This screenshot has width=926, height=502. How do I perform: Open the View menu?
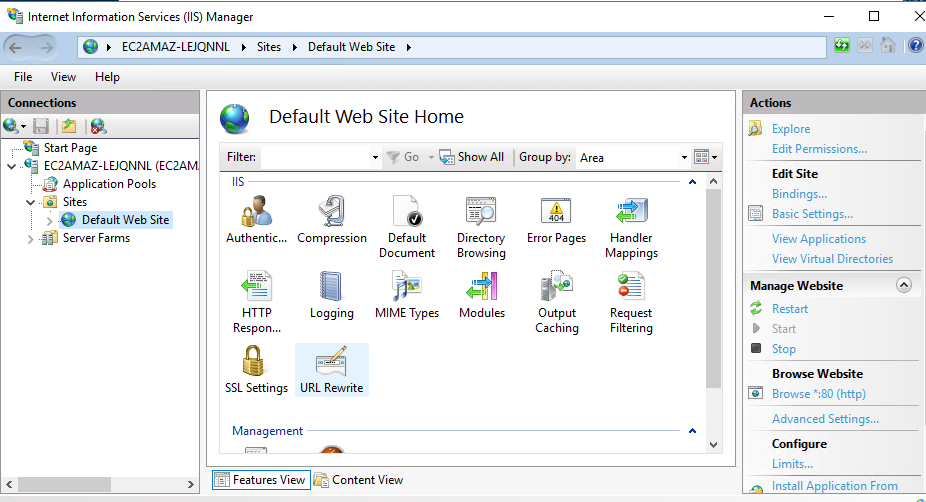(63, 77)
